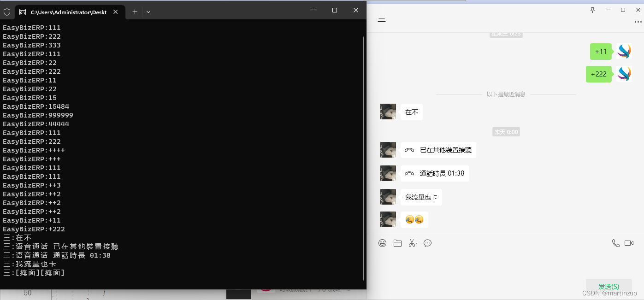Select the terminal tab C:\Users\Administrator\Deskt
Viewport: 644px width, 300px height.
click(69, 12)
